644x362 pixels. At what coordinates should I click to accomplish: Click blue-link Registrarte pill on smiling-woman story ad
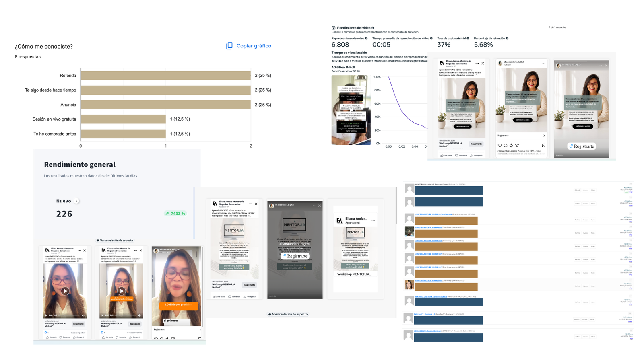click(582, 146)
